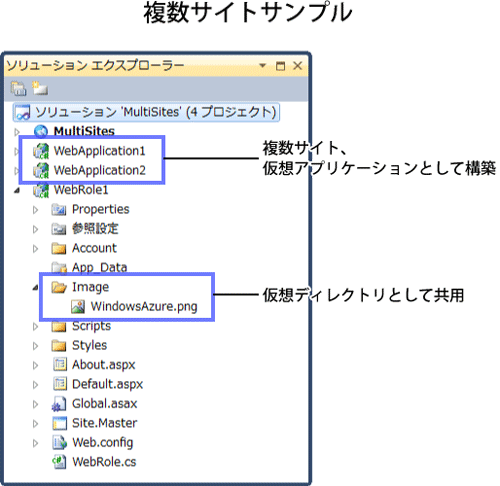Viewport: 500px width, 486px height.
Task: Click the ソリューション エクスプローラー panel title
Action: click(95, 66)
